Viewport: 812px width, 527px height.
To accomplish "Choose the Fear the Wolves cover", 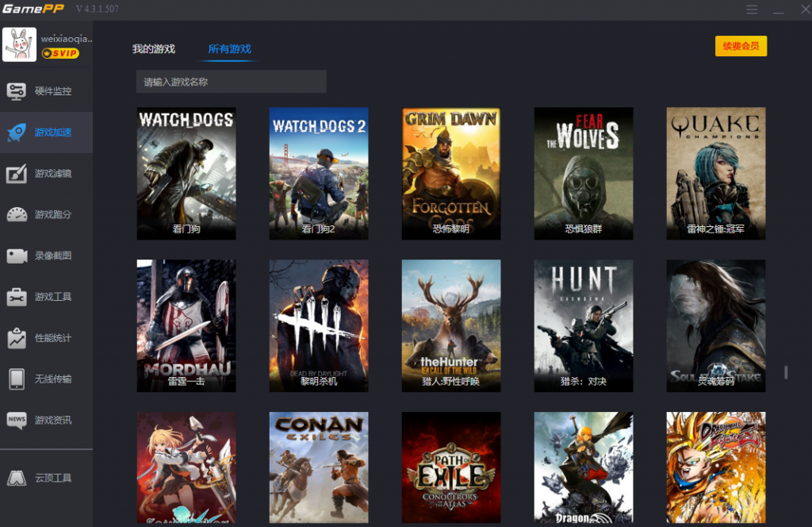I will 584,173.
